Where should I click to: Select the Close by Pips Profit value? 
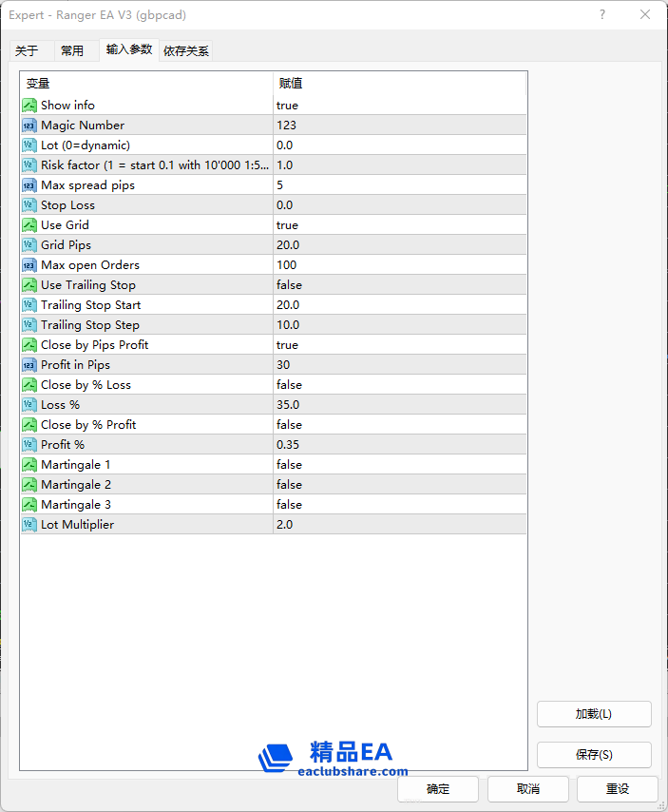[x=399, y=345]
